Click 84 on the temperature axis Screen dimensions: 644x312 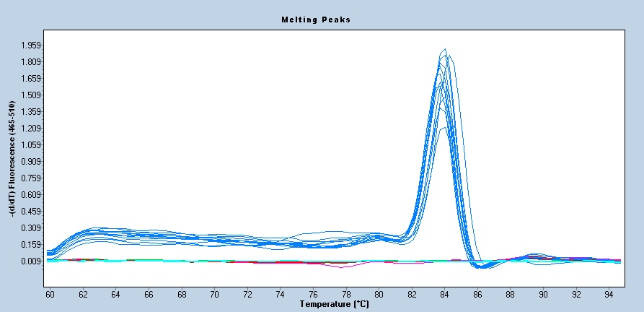[445, 295]
